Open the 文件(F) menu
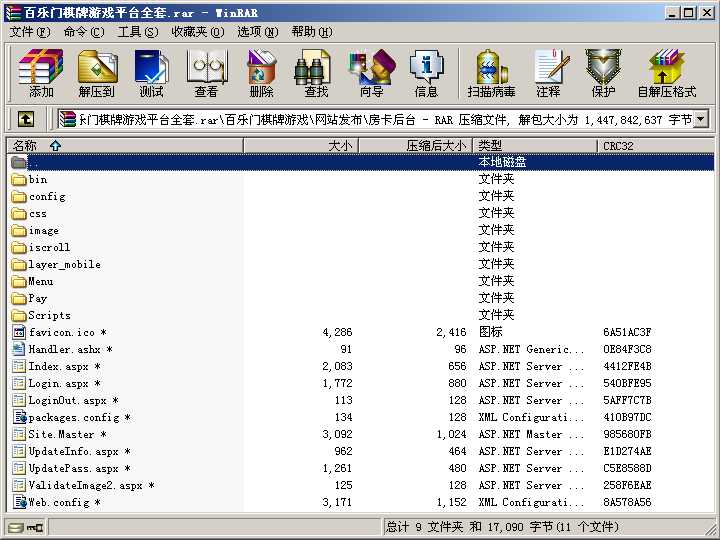The width and height of the screenshot is (720, 540). [30, 32]
